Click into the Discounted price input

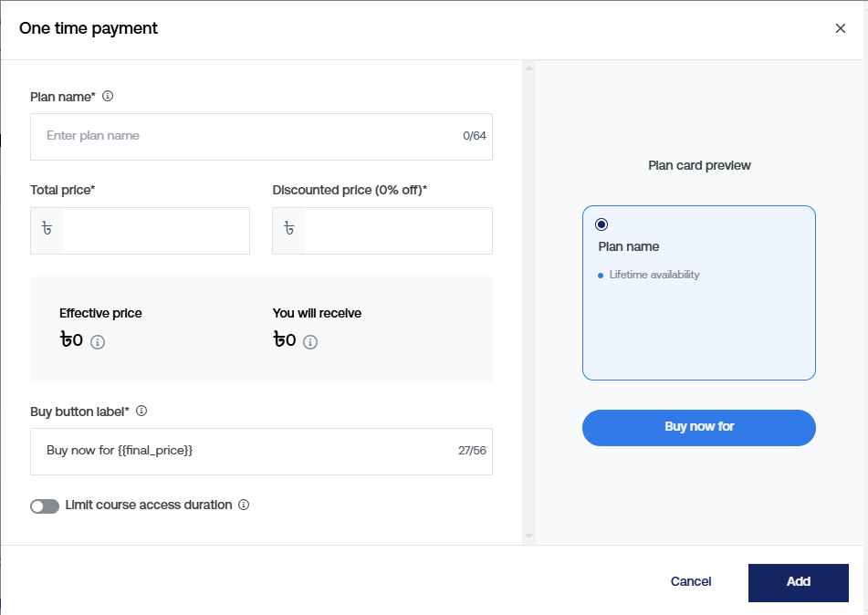[397, 231]
